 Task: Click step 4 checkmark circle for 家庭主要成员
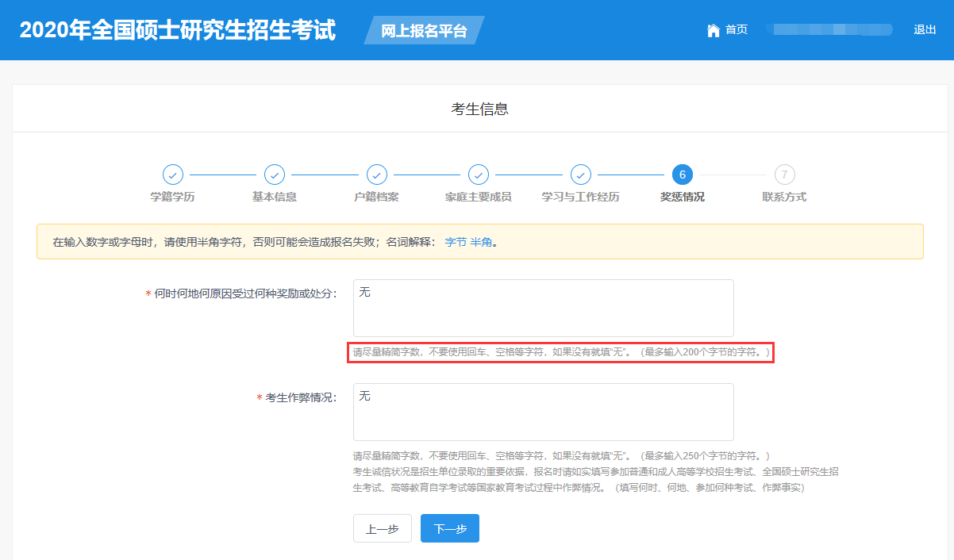coord(478,175)
